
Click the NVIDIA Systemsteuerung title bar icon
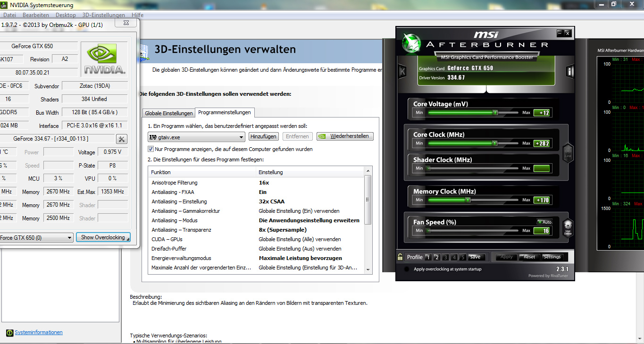(x=5, y=5)
